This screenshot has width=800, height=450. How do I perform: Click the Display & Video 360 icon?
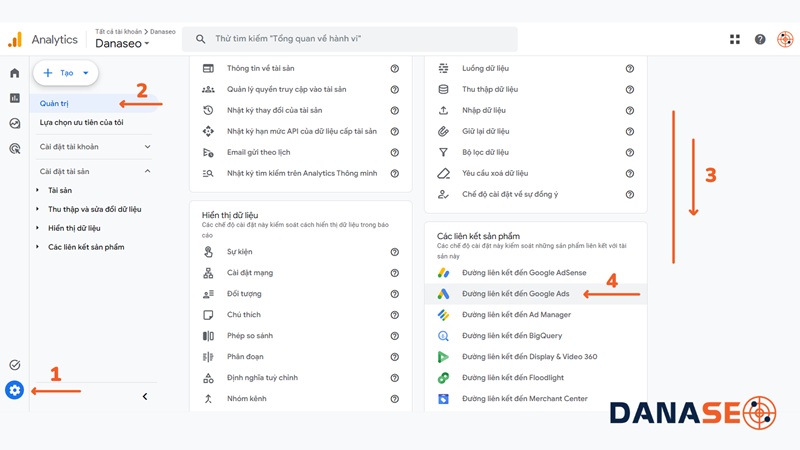point(443,357)
